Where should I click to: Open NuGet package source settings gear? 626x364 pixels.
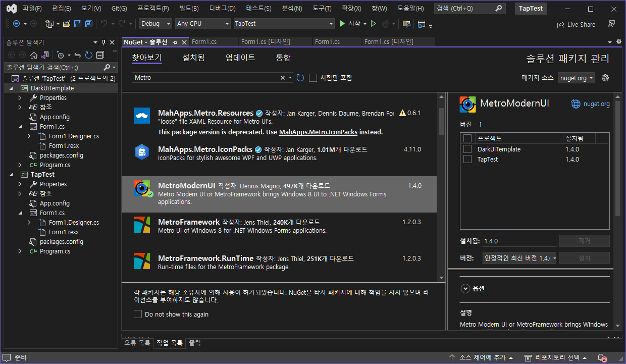point(605,78)
